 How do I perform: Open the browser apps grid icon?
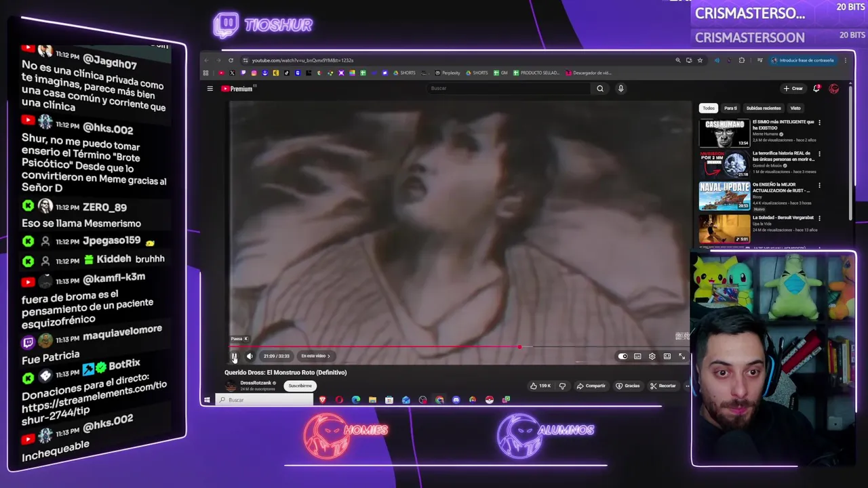tap(206, 73)
